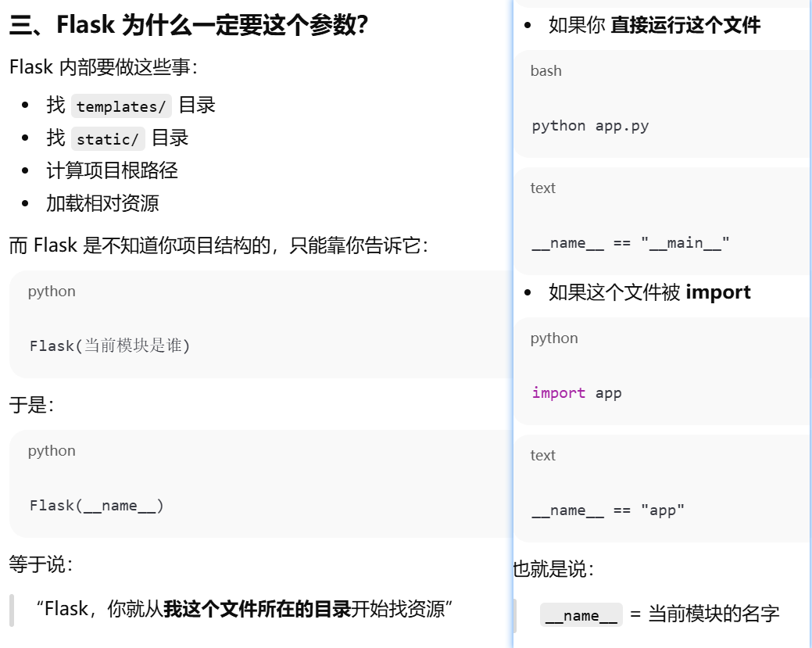Click the text '也就是说:'
Image resolution: width=812 pixels, height=648 pixels.
[553, 569]
